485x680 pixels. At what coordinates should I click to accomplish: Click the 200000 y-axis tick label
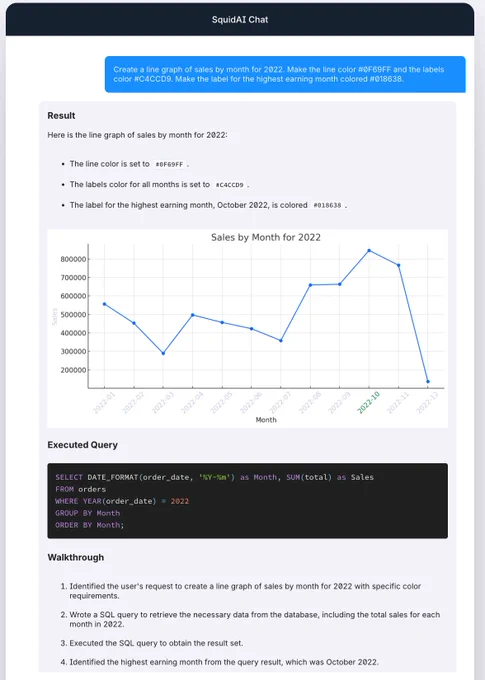[x=73, y=370]
